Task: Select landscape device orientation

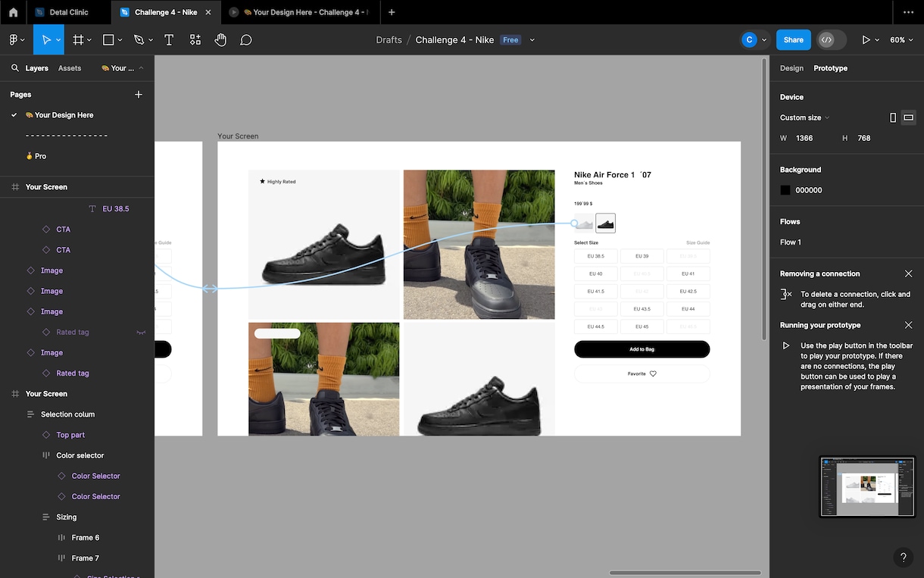Action: 908,117
